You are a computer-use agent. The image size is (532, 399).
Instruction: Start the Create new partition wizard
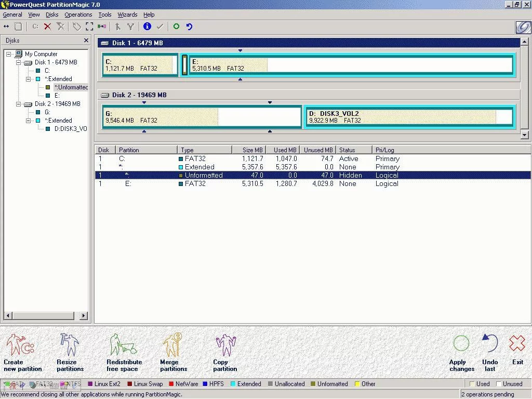coord(22,353)
